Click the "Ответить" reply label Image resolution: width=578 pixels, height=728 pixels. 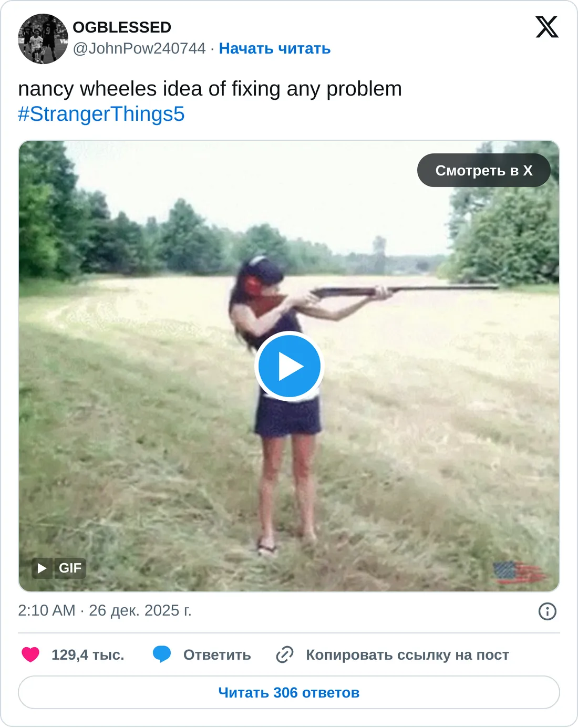tap(217, 655)
